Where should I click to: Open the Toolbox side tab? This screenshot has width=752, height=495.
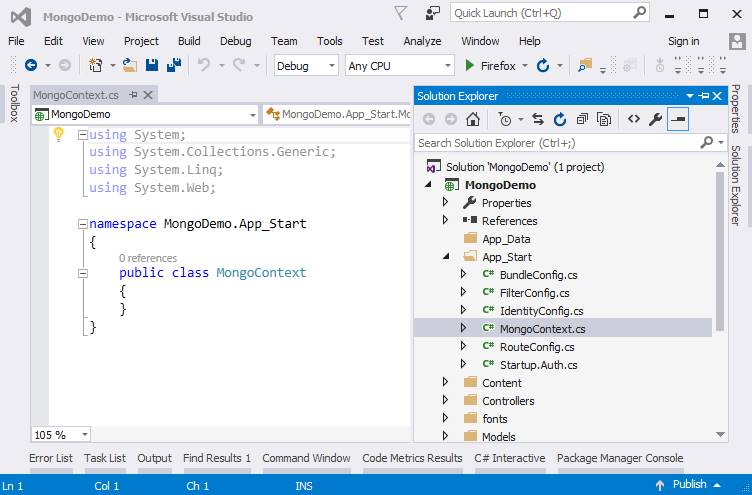coord(15,103)
